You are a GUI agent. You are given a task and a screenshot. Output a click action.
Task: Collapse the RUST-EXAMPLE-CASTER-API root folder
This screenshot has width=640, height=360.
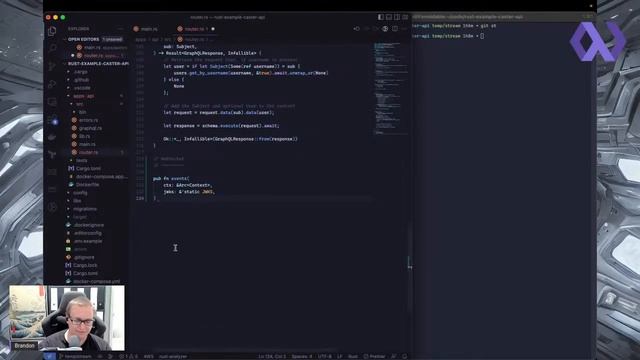pos(97,64)
